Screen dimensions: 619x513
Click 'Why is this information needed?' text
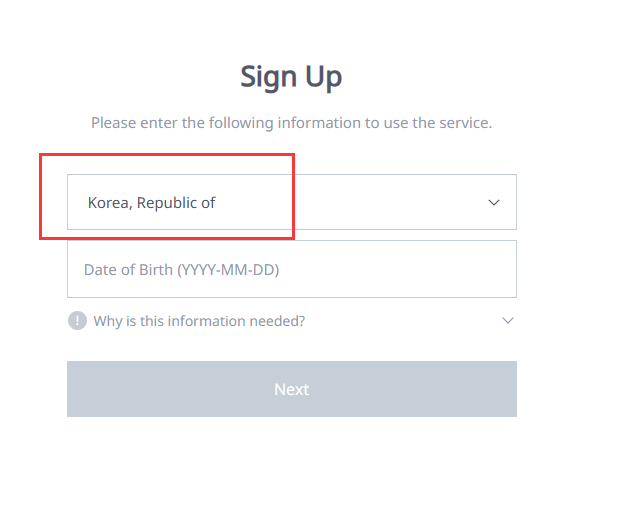[199, 321]
